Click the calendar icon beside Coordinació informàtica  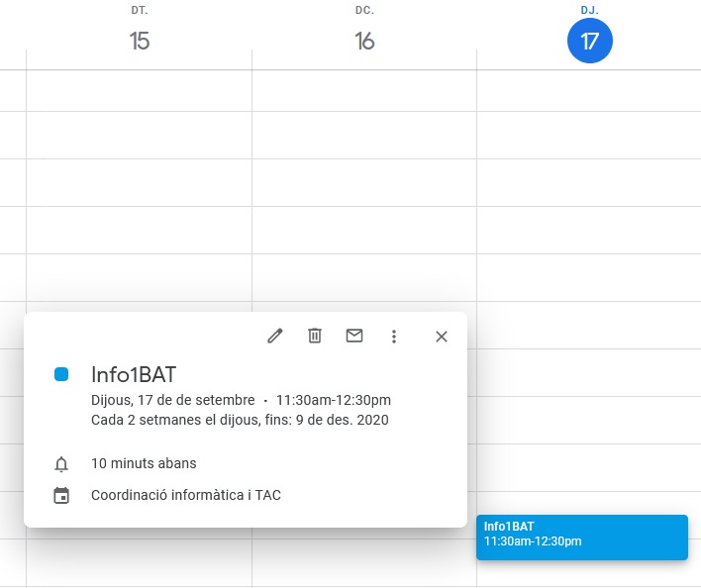click(x=61, y=496)
